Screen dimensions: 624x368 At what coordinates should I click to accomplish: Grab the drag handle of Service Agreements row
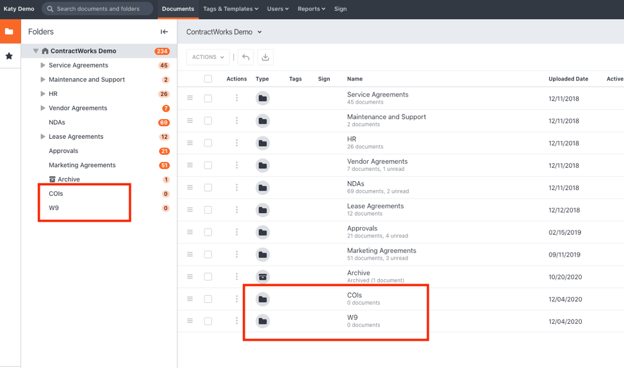[190, 98]
